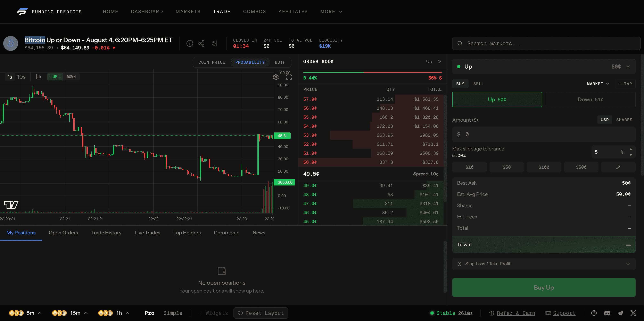Open the Discord icon
This screenshot has width=644, height=321.
pos(607,313)
